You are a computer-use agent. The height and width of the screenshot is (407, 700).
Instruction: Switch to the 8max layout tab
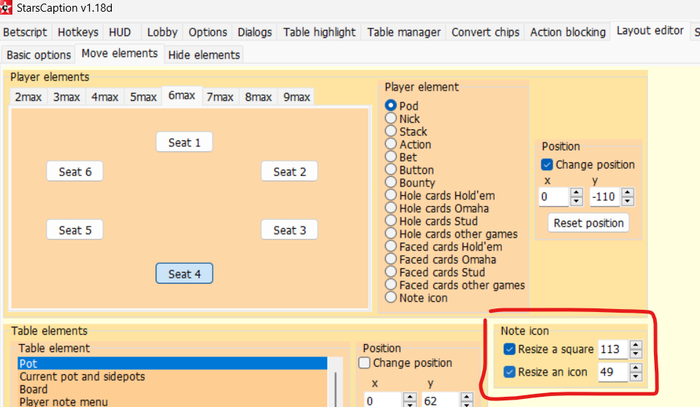click(258, 97)
